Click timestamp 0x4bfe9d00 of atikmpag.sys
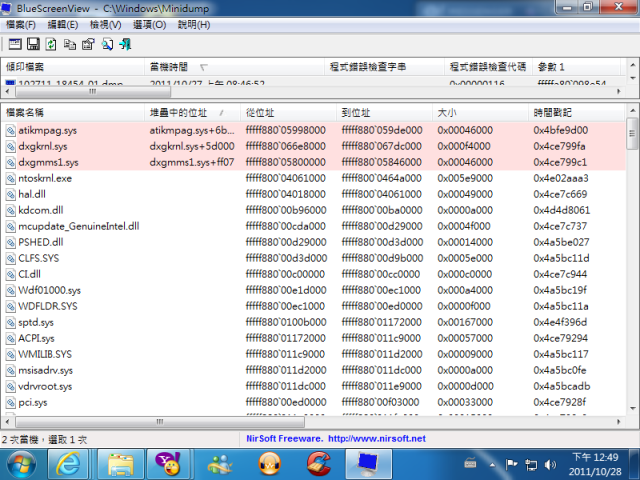The width and height of the screenshot is (640, 480). coord(560,130)
